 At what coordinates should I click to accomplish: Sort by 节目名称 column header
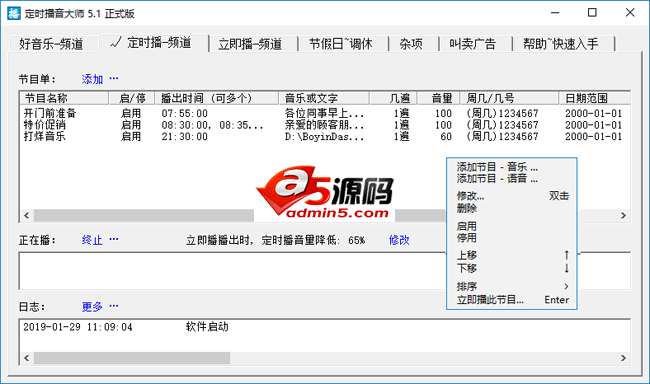[x=64, y=98]
